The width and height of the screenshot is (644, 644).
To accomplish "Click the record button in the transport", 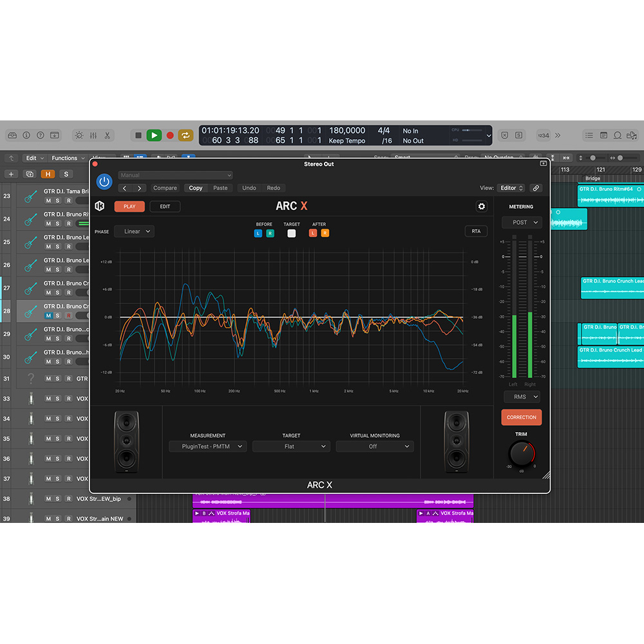I will click(x=169, y=135).
